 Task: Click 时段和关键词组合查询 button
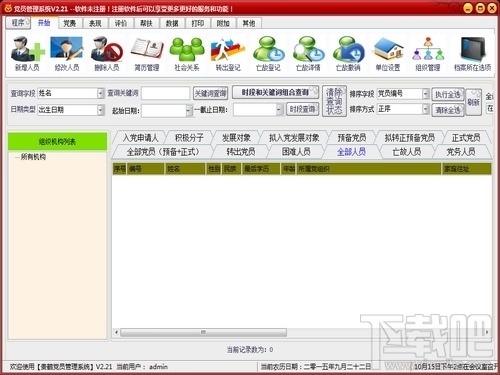pyautogui.click(x=275, y=92)
